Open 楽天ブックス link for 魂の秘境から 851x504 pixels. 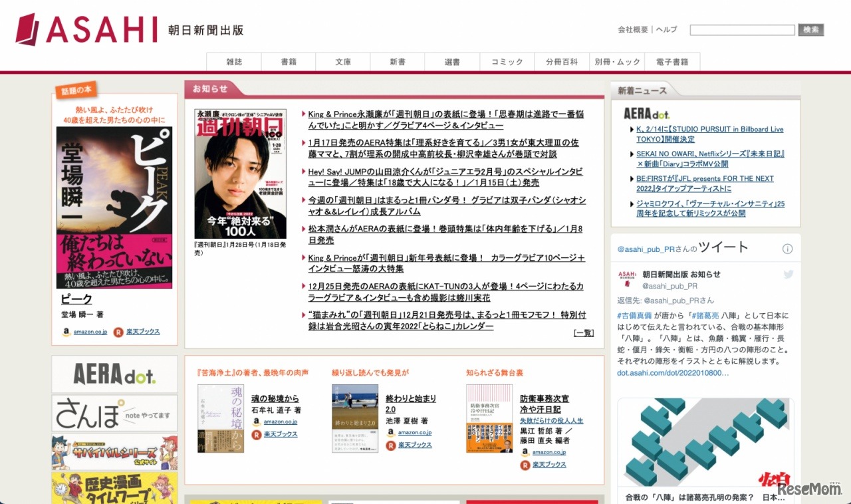click(x=280, y=434)
